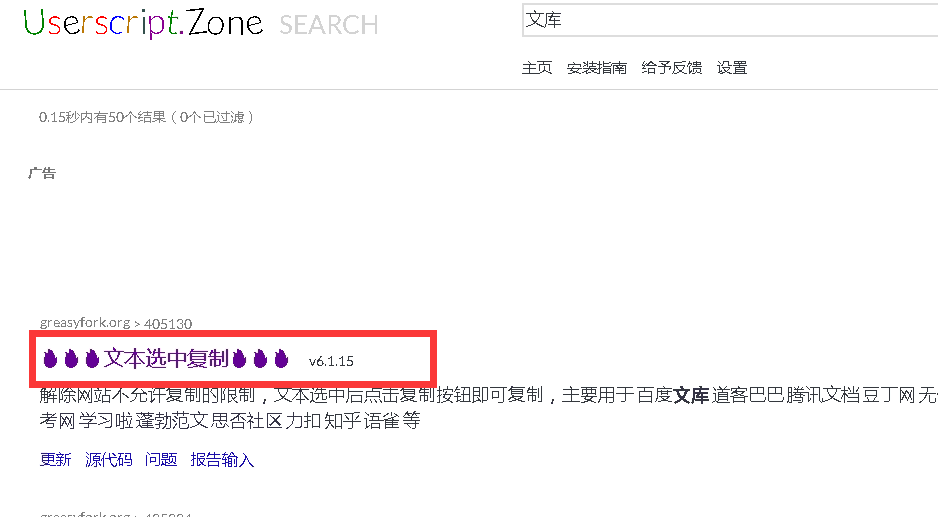Open 设置 from the top navigation

732,68
